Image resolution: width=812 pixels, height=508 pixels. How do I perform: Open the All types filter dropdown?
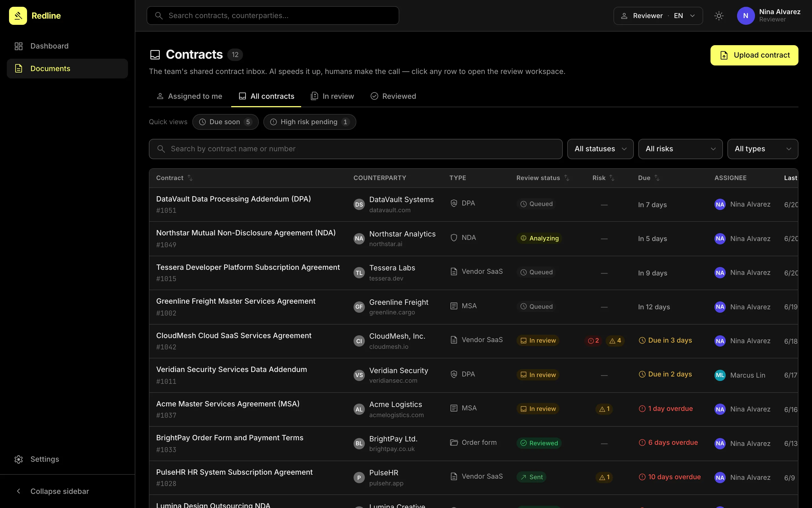763,149
